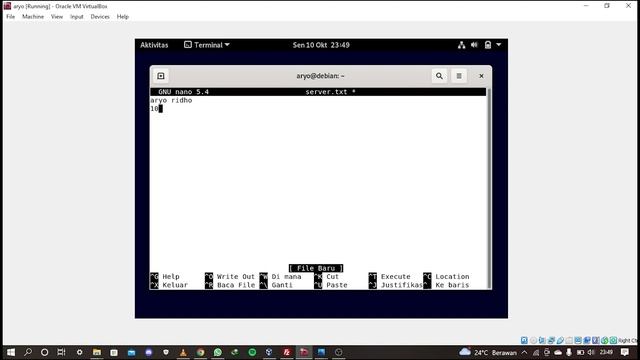Click nano 'Cut' shortcut label

333,277
